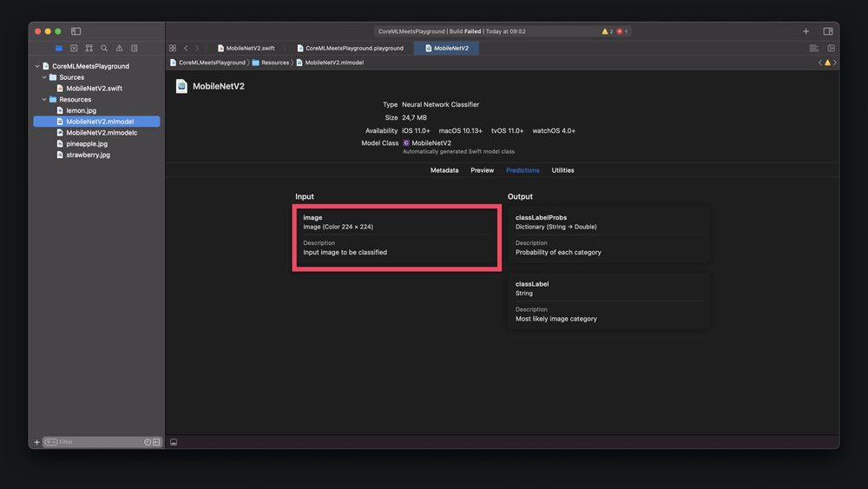
Task: Toggle the debug area at bottom
Action: tap(174, 442)
